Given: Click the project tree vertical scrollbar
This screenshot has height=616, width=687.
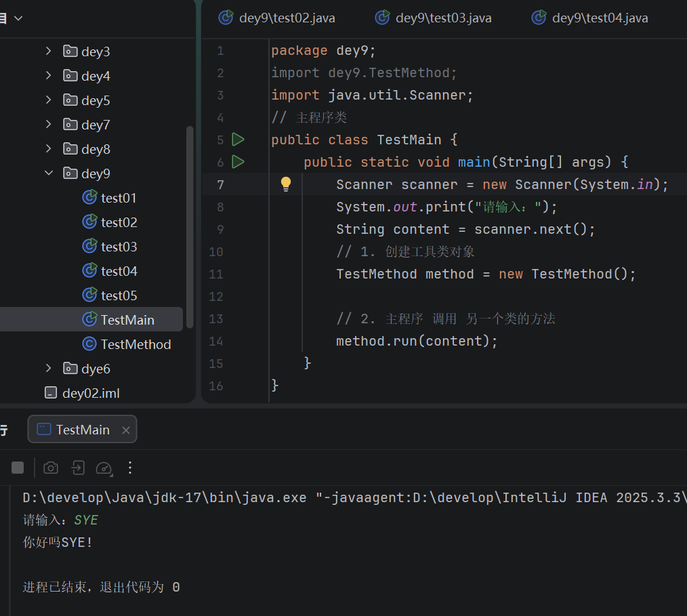Looking at the screenshot, I should click(190, 228).
